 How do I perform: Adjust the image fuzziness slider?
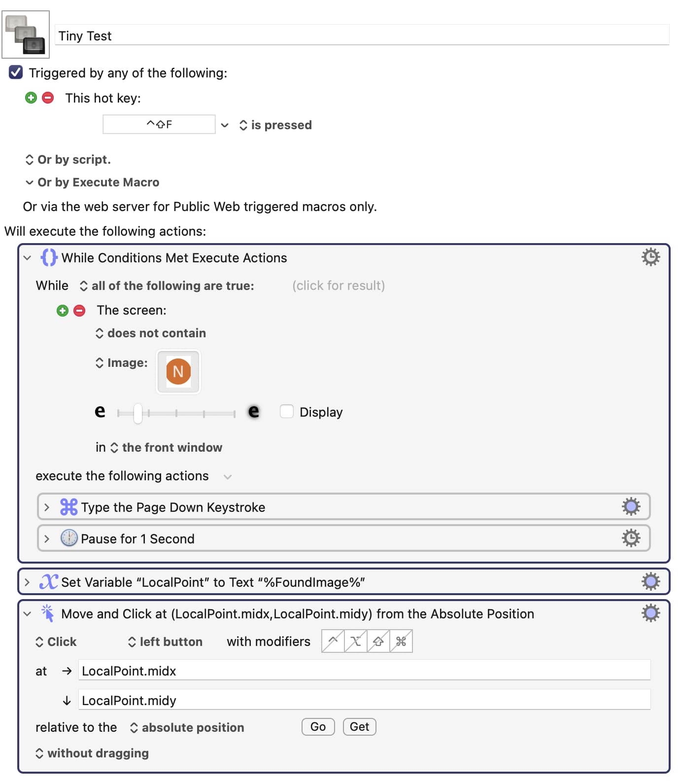click(138, 413)
